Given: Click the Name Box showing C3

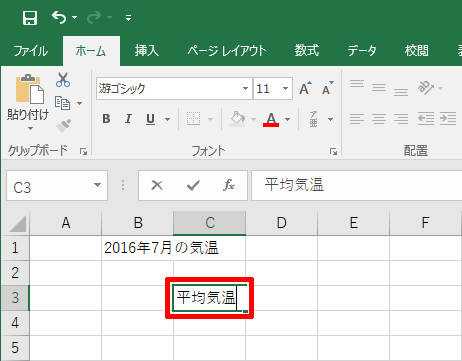Looking at the screenshot, I should coord(57,186).
